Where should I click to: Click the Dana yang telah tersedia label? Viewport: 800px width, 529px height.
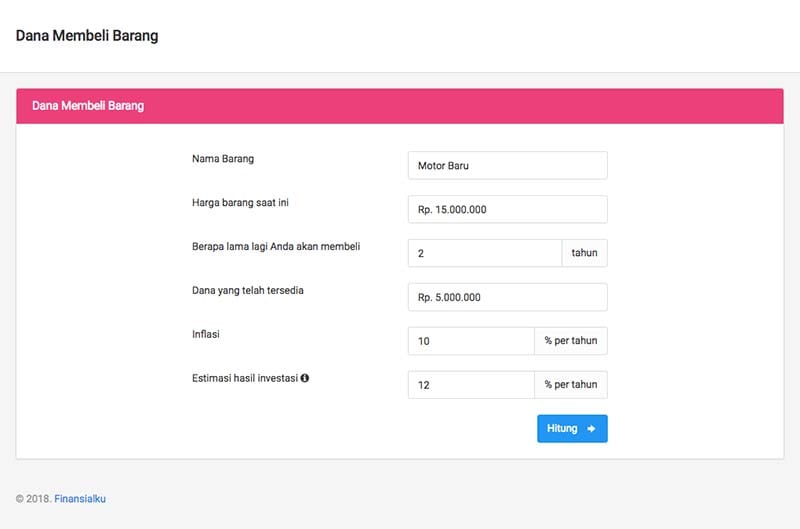pos(247,290)
